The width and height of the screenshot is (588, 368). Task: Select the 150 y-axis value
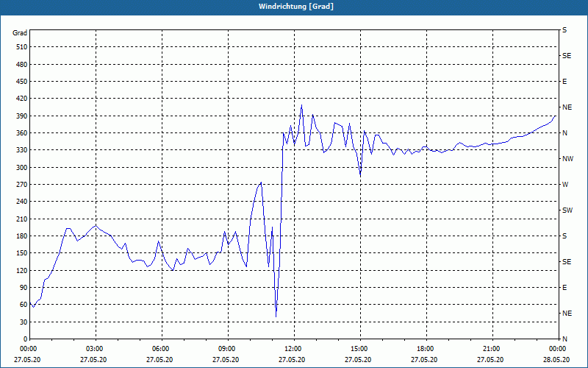tap(21, 253)
